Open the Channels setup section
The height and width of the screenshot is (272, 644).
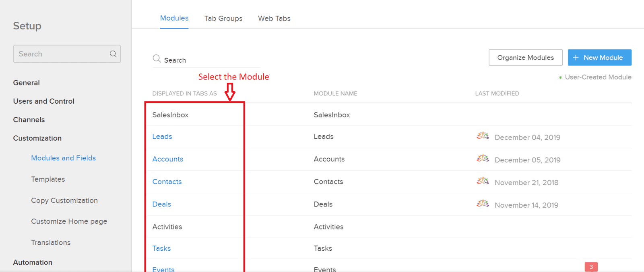point(29,120)
